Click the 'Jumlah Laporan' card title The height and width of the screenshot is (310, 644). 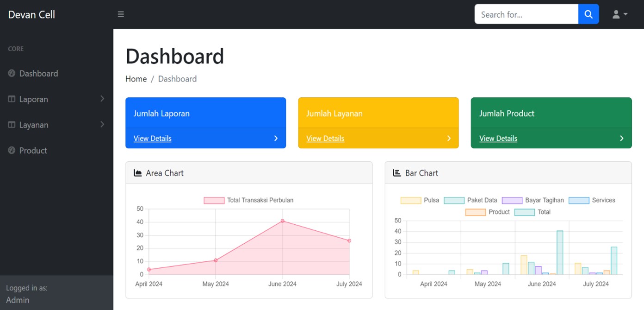(x=161, y=114)
